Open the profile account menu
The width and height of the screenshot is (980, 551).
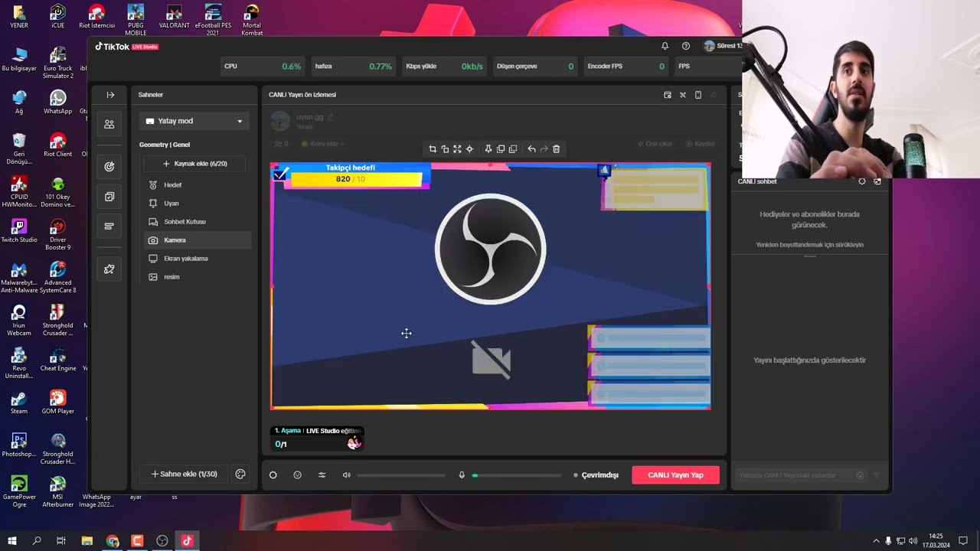723,46
